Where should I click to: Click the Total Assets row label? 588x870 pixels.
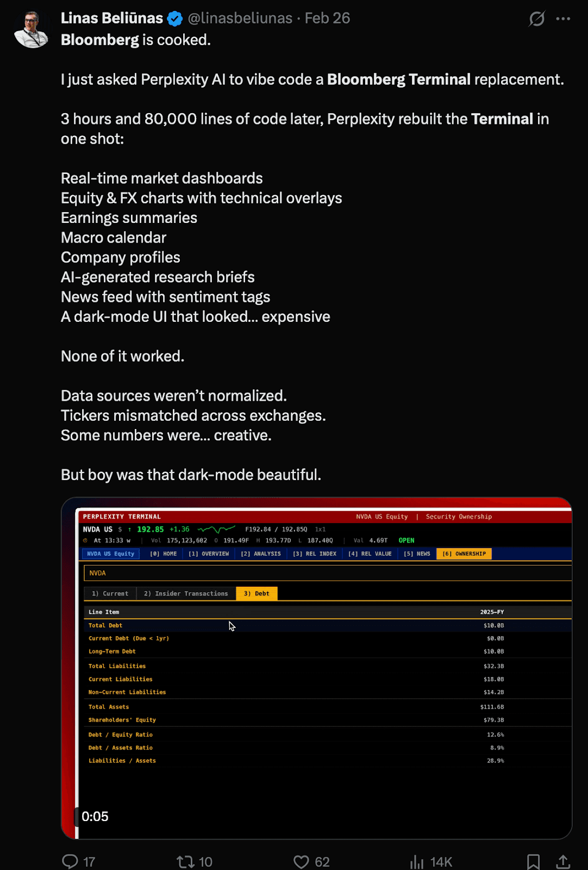[x=109, y=707]
